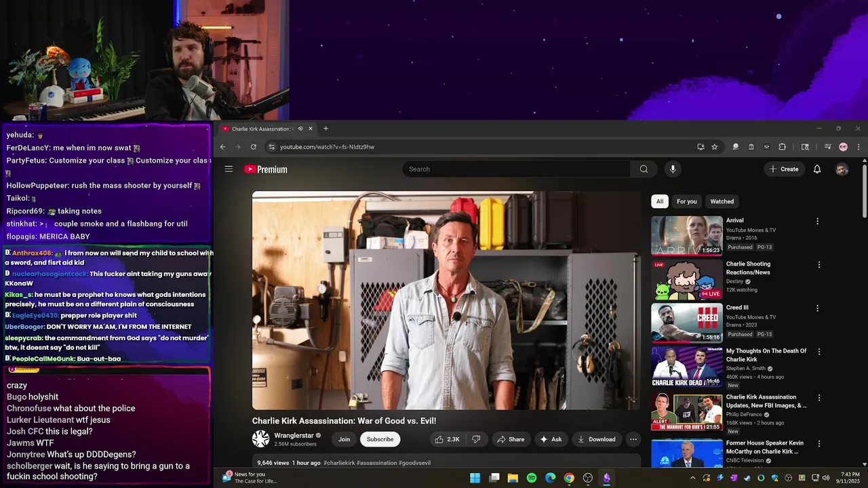The height and width of the screenshot is (488, 868).
Task: Open Chrome media controls icon
Action: [x=827, y=146]
